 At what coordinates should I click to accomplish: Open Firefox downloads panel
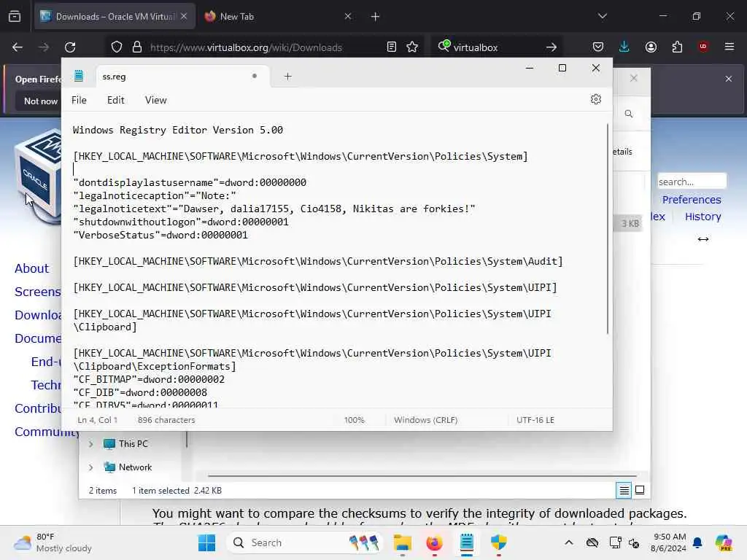tap(624, 47)
